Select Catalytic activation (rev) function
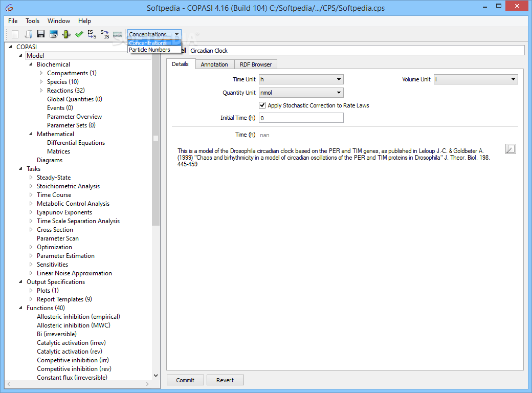Screen dimensions: 532x393 click(70, 351)
